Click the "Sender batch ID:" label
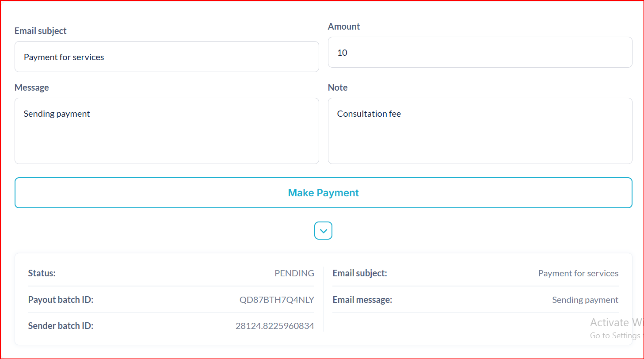This screenshot has height=359, width=644. pos(61,326)
